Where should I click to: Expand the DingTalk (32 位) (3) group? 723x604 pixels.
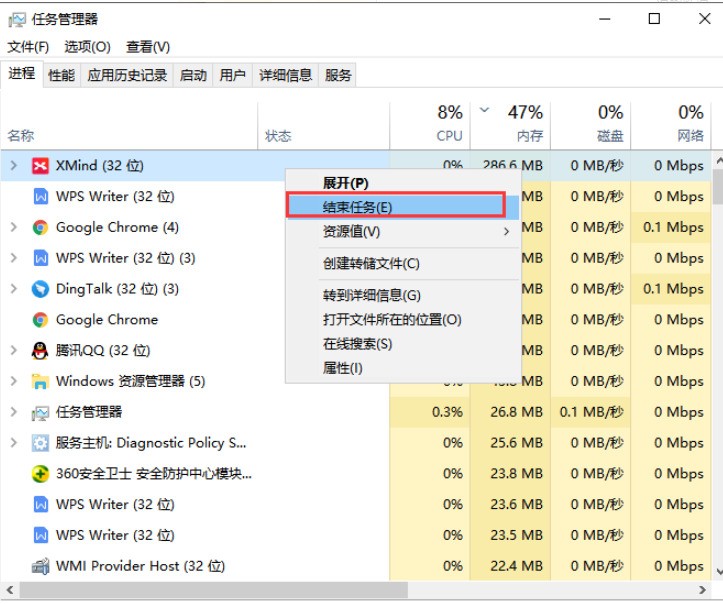coord(14,289)
